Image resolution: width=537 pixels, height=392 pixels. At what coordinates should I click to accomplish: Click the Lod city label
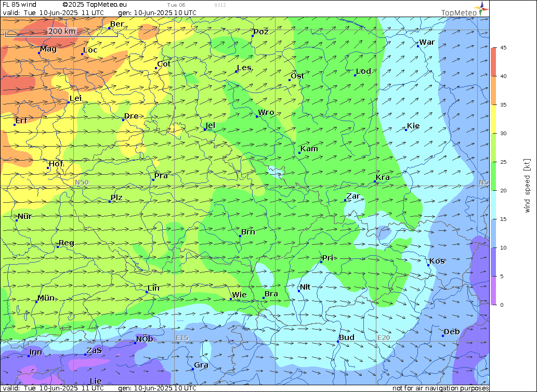[x=363, y=71]
